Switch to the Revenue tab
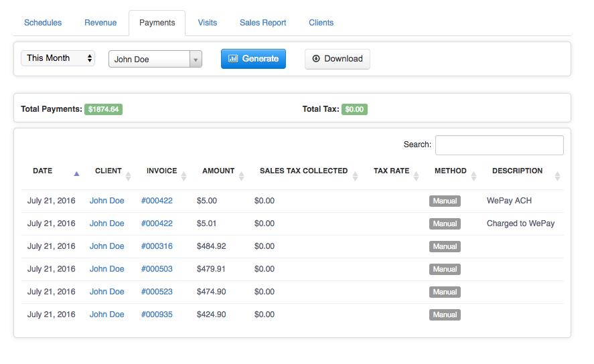 [x=100, y=23]
